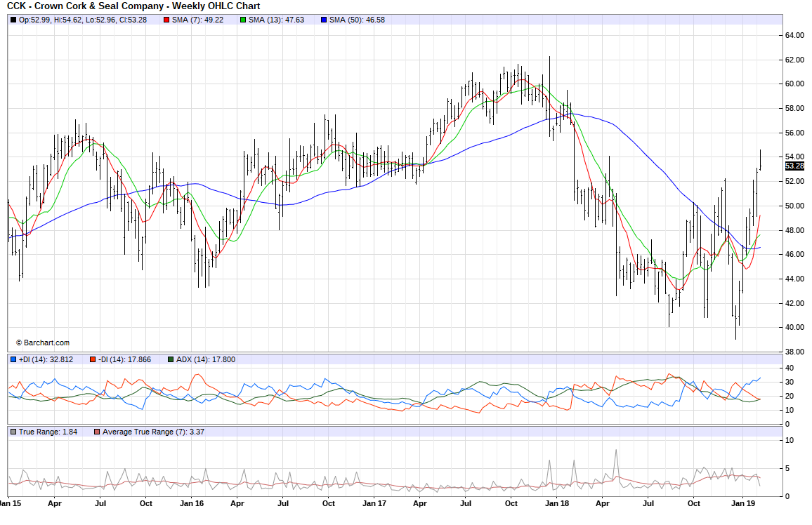Click the '-DI (14): 17.866' label
Screen dimensions: 812x525
tap(125, 359)
